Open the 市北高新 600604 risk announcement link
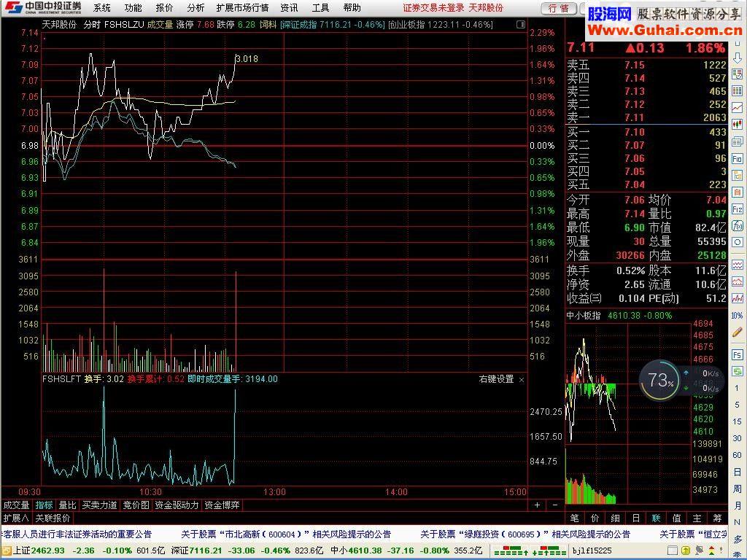 tap(286, 534)
